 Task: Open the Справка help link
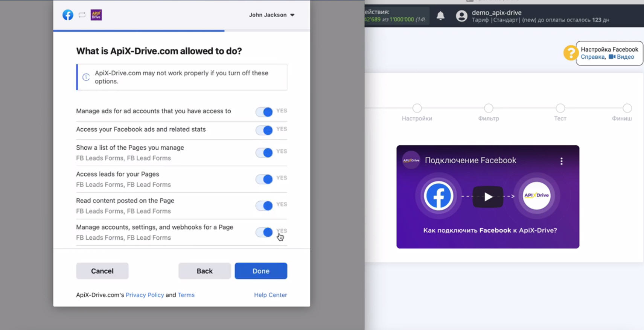pyautogui.click(x=592, y=57)
